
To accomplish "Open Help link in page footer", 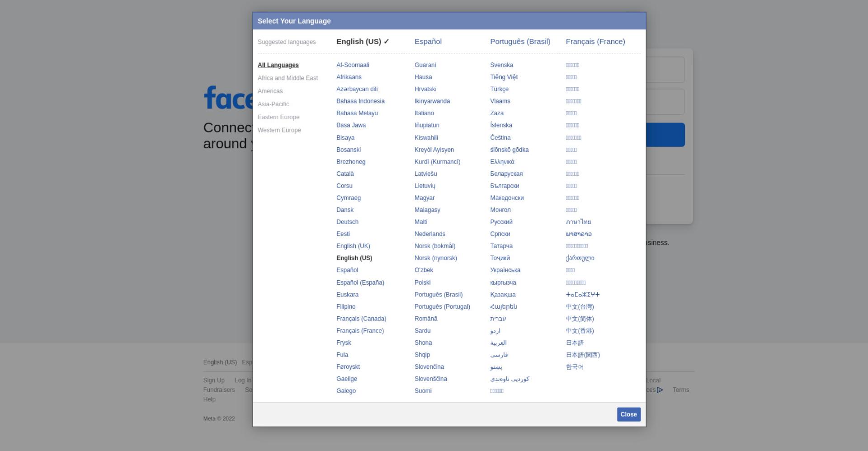I will point(209,399).
